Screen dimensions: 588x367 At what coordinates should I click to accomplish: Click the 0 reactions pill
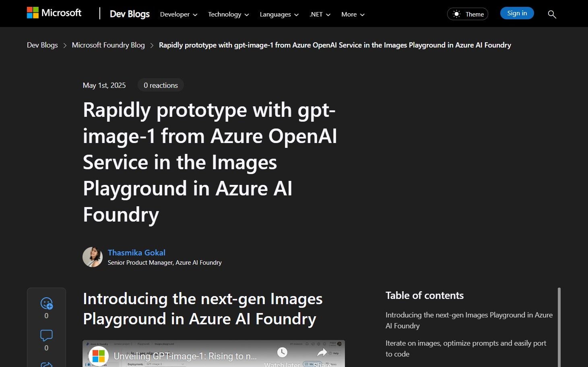coord(161,85)
